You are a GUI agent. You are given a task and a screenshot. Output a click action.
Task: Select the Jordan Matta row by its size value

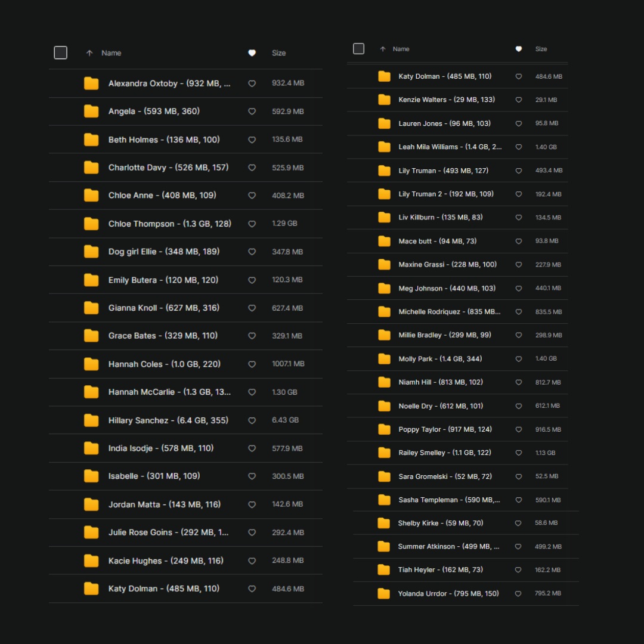287,504
